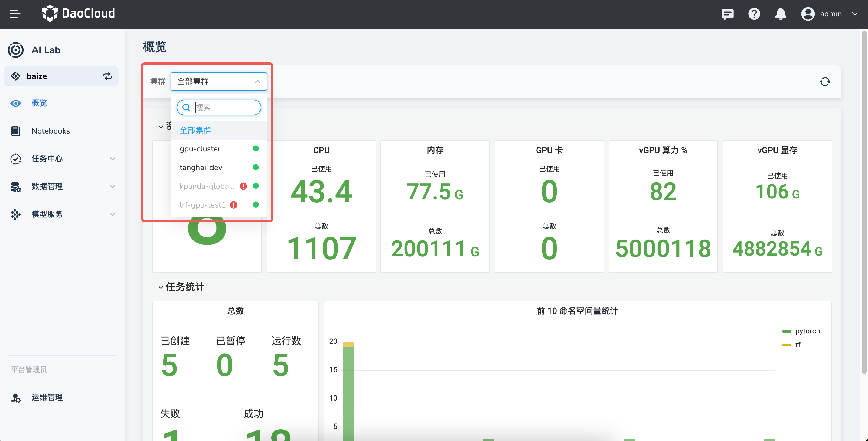Click the warning icon beside kpanda-globa...
Screen dimensions: 868x441
(243, 186)
